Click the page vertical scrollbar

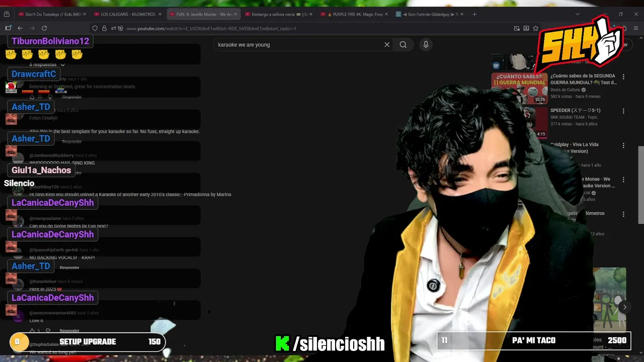click(641, 185)
